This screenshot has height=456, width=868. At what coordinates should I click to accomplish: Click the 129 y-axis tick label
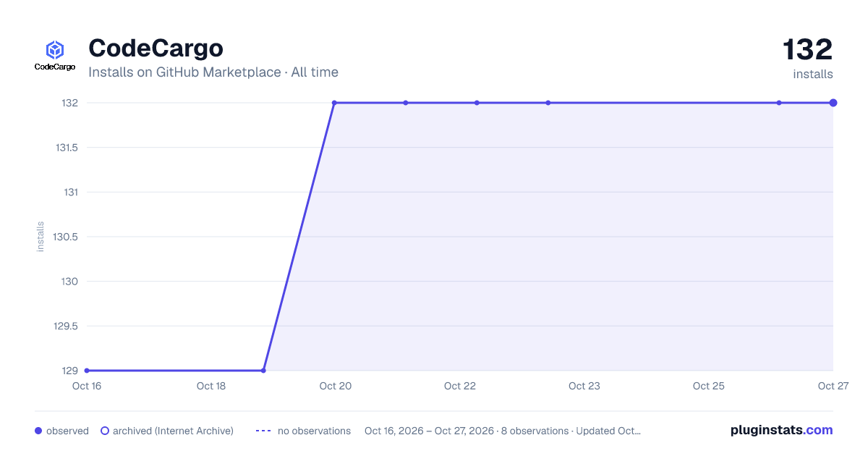click(70, 371)
